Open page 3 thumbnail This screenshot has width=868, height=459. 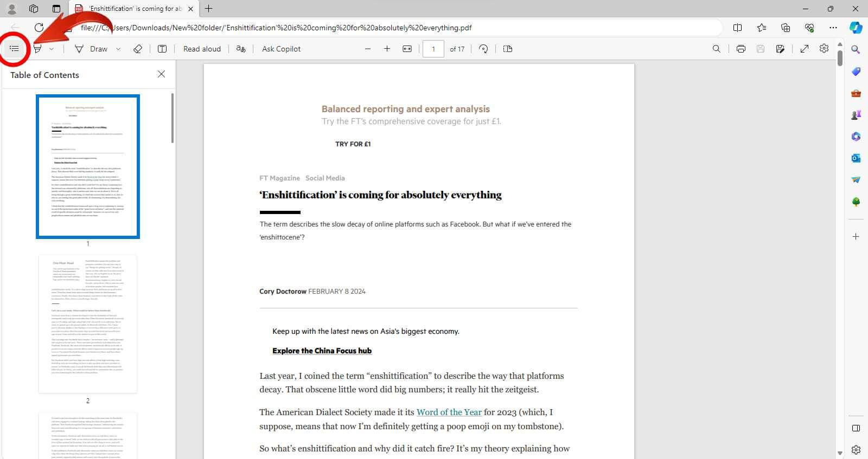click(x=88, y=436)
